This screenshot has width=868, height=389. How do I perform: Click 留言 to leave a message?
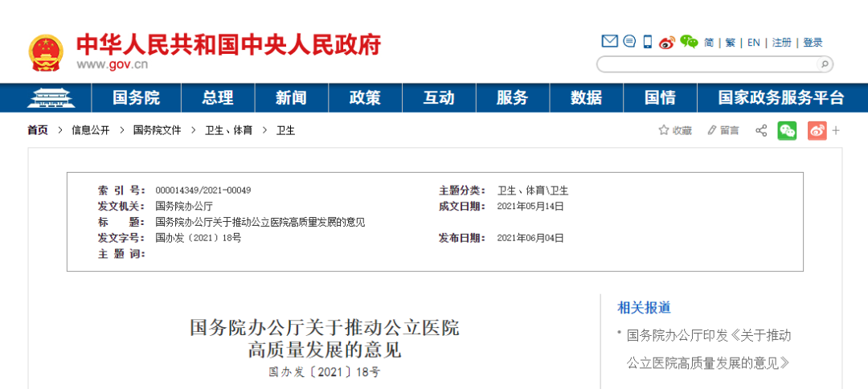click(723, 130)
